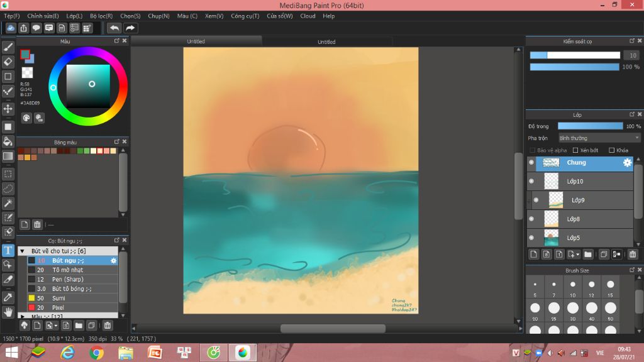Enable the Bảo vệ alpha checkbox
The width and height of the screenshot is (644, 362).
(x=533, y=150)
